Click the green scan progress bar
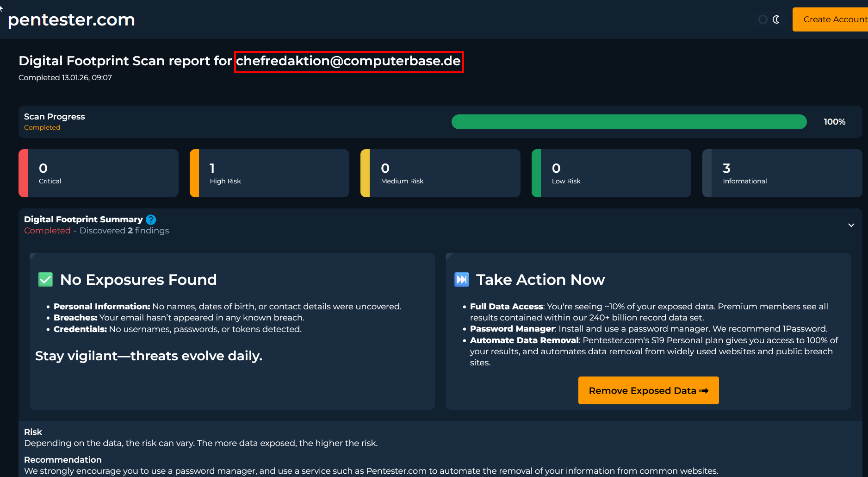This screenshot has height=477, width=868. (x=629, y=122)
